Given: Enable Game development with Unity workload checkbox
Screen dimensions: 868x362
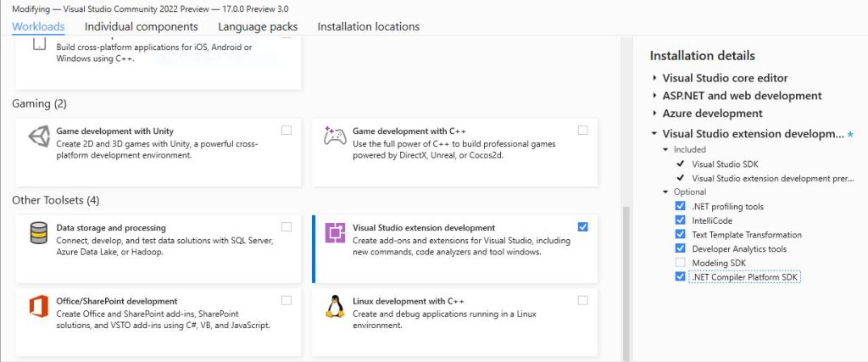Looking at the screenshot, I should point(287,130).
